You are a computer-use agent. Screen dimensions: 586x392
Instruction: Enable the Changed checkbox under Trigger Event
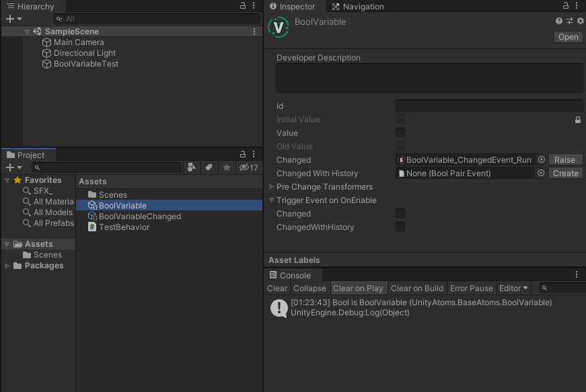coord(400,213)
